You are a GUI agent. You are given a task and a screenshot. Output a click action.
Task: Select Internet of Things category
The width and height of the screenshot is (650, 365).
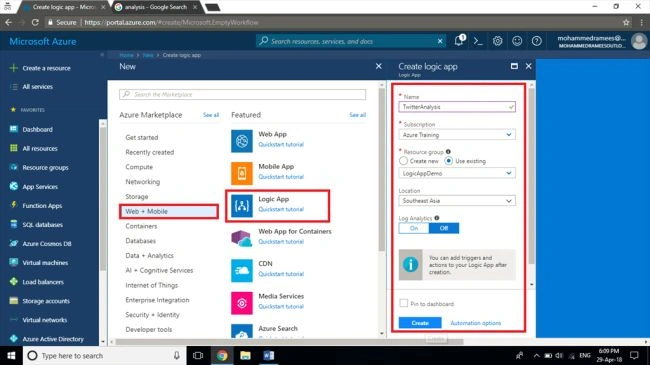tap(151, 285)
